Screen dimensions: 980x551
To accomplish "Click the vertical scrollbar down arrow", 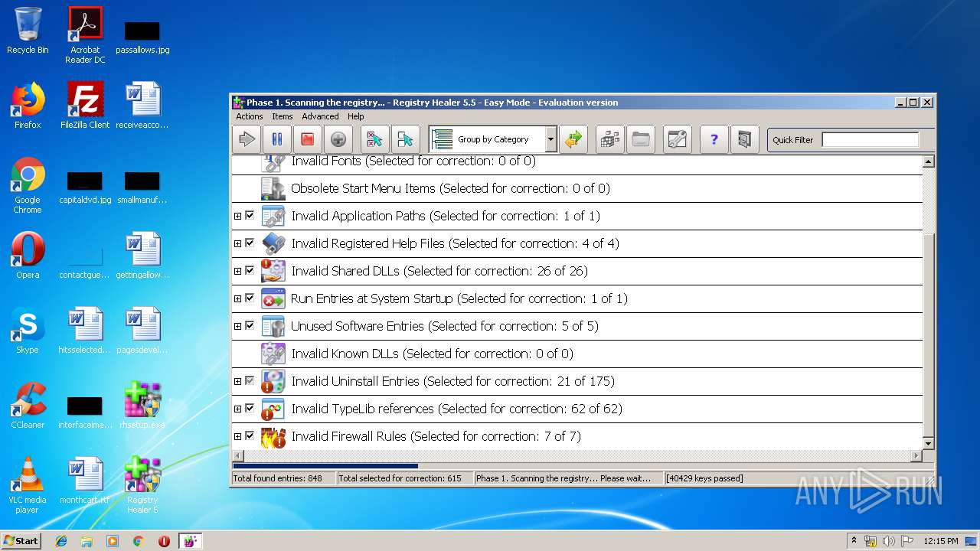I will 928,444.
